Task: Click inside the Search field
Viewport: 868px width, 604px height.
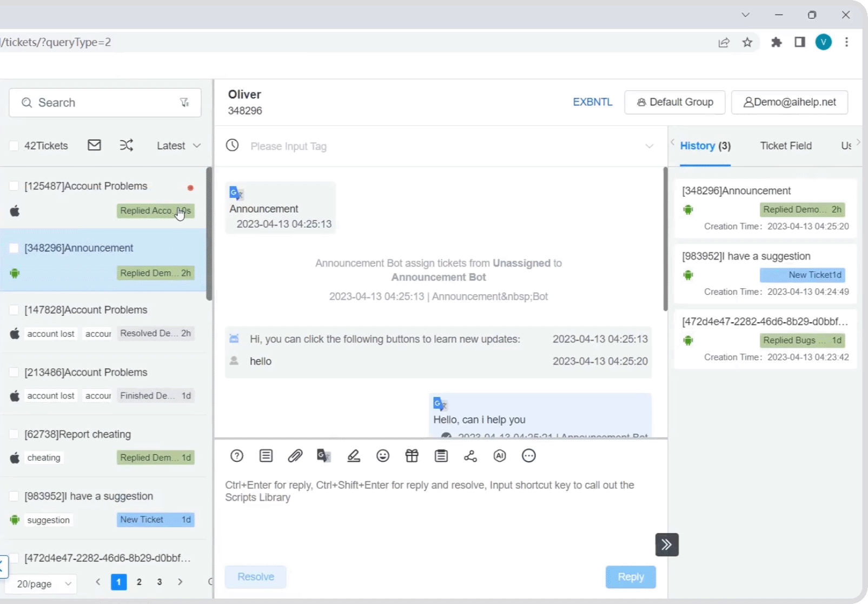Action: [x=97, y=102]
